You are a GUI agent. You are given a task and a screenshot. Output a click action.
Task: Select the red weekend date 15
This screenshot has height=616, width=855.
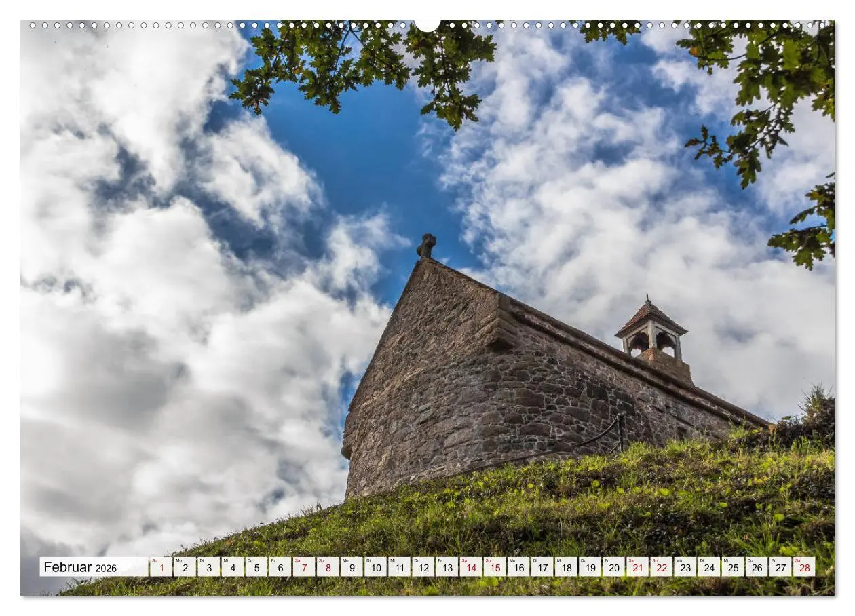(x=497, y=568)
